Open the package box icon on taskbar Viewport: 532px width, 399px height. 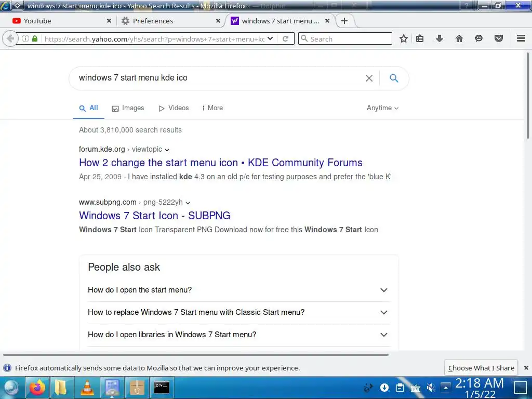click(137, 388)
